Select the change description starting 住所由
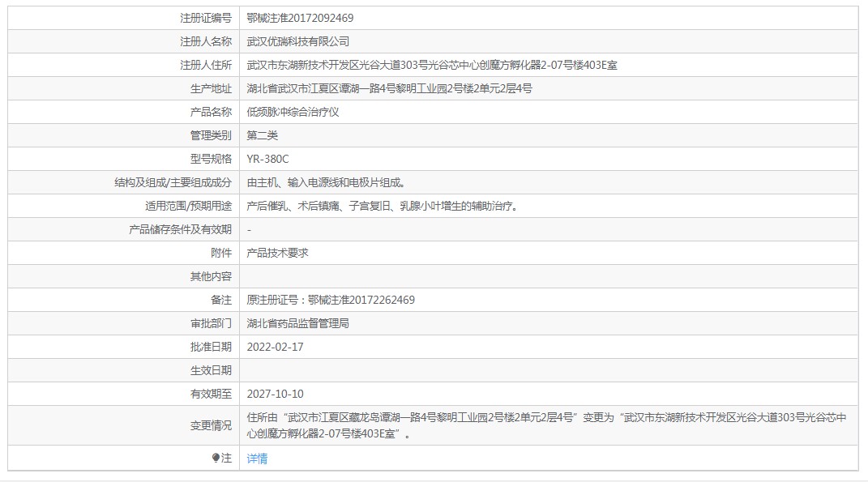This screenshot has width=868, height=482. pos(546,425)
